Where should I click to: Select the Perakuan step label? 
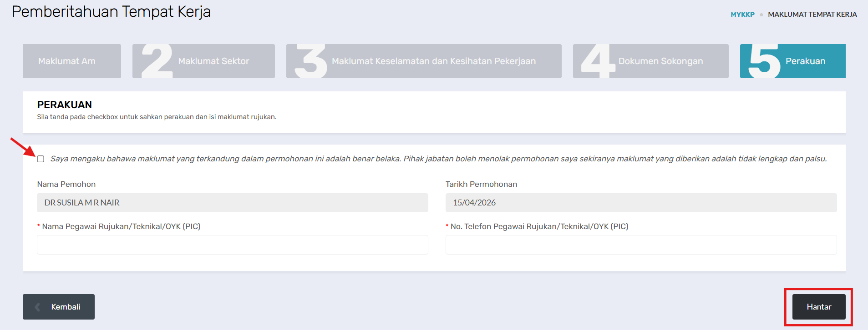pyautogui.click(x=805, y=61)
